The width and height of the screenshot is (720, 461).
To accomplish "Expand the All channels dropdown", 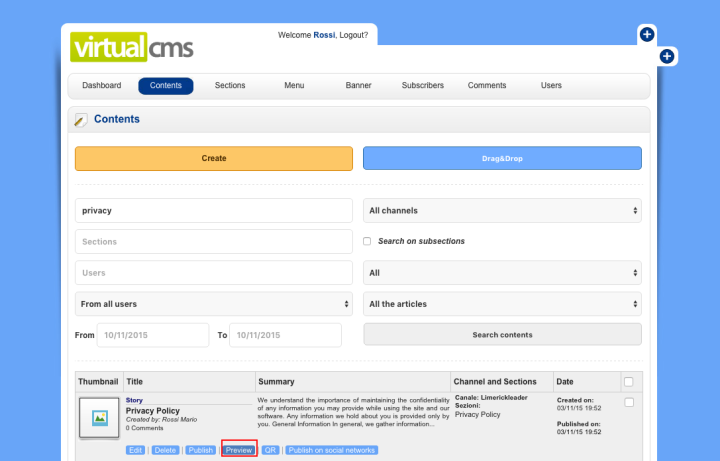I will [x=502, y=211].
